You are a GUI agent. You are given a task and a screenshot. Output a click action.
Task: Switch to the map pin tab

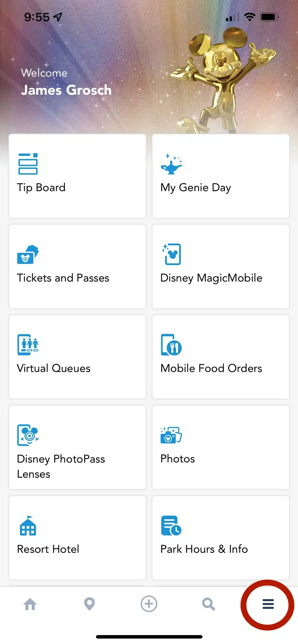point(89,604)
